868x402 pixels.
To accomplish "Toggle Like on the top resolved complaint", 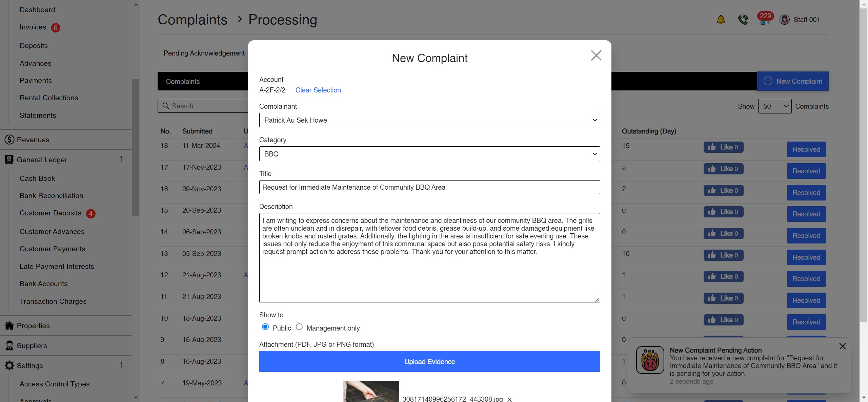I will click(x=723, y=147).
